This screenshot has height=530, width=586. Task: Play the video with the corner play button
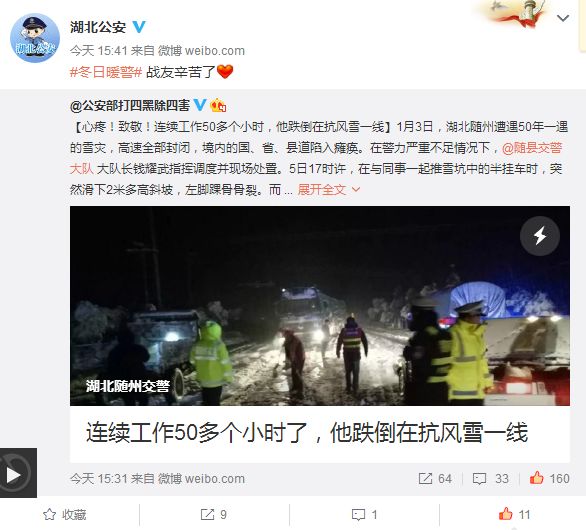(x=18, y=473)
